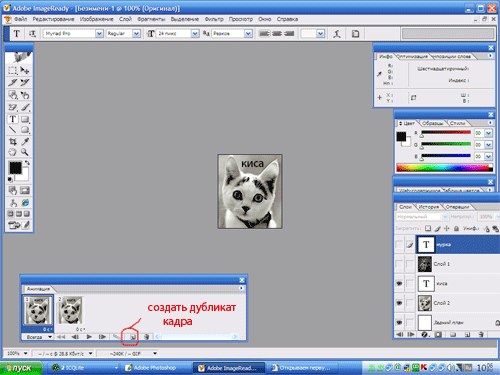Add layer style icon in Layers palette
The height and width of the screenshot is (375, 500).
point(425,334)
